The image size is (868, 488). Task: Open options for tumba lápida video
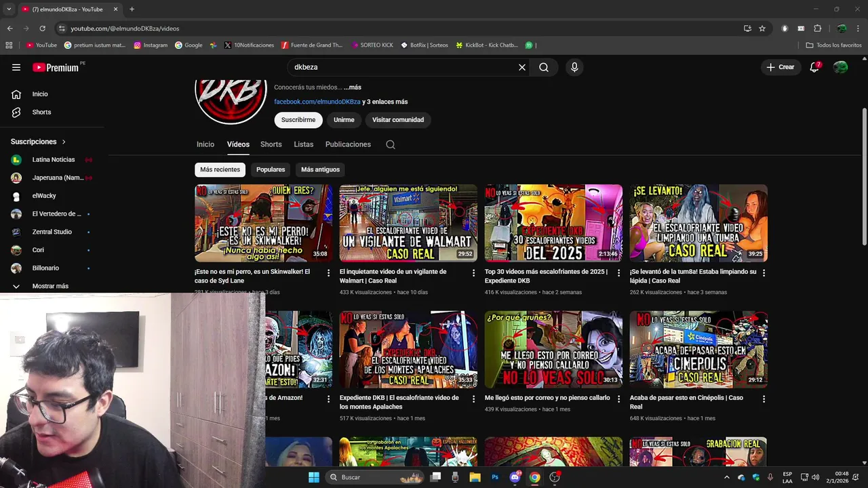(764, 272)
